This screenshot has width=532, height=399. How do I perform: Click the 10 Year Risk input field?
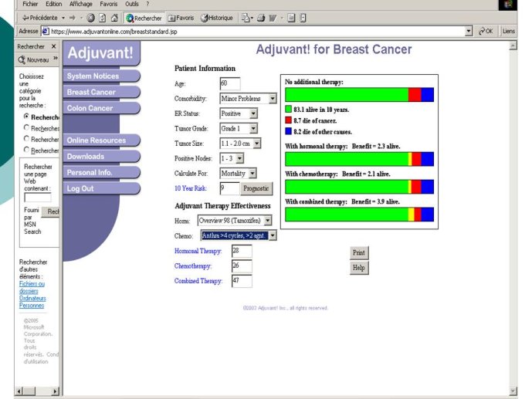point(229,188)
